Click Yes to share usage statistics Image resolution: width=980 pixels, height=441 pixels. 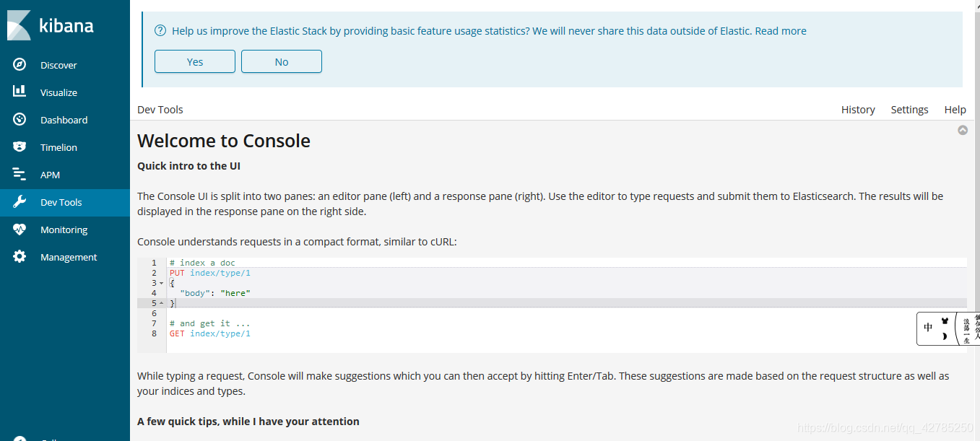point(195,61)
